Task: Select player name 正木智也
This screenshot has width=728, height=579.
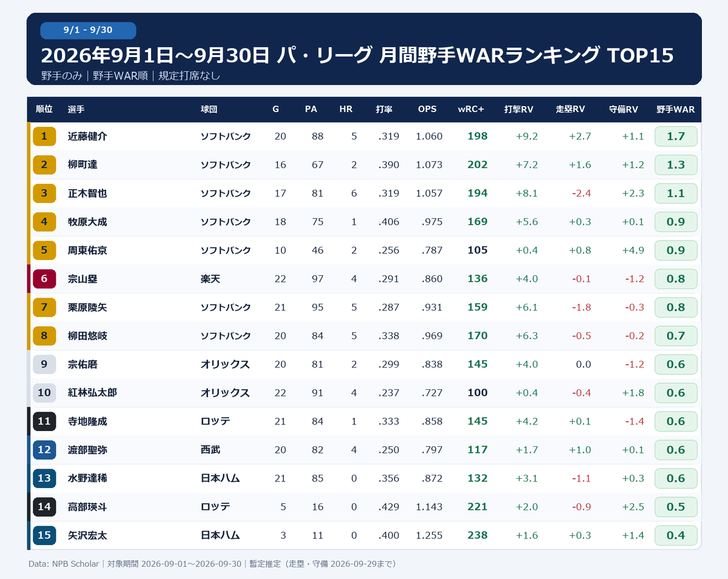Action: (87, 193)
